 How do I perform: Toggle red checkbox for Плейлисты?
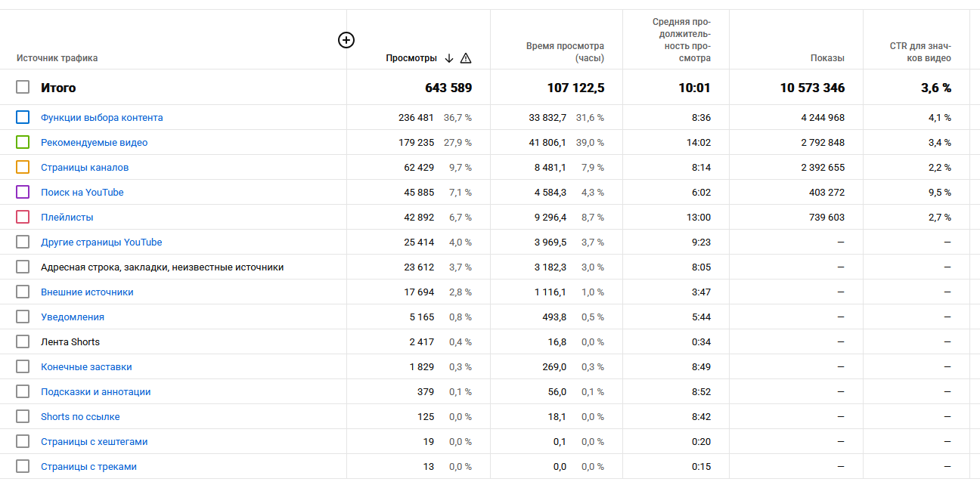coord(23,217)
